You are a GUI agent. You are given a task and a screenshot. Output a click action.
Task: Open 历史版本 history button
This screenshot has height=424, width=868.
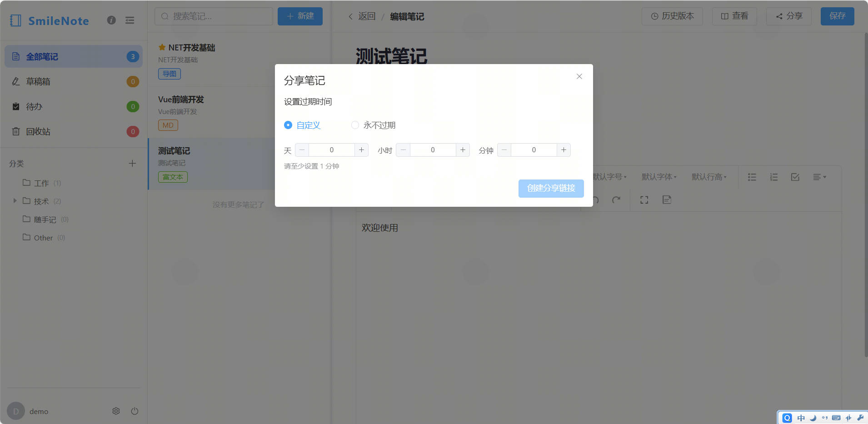pyautogui.click(x=672, y=16)
